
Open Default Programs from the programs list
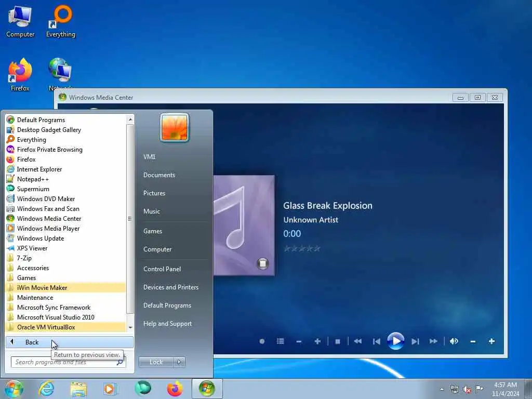[x=66, y=120]
